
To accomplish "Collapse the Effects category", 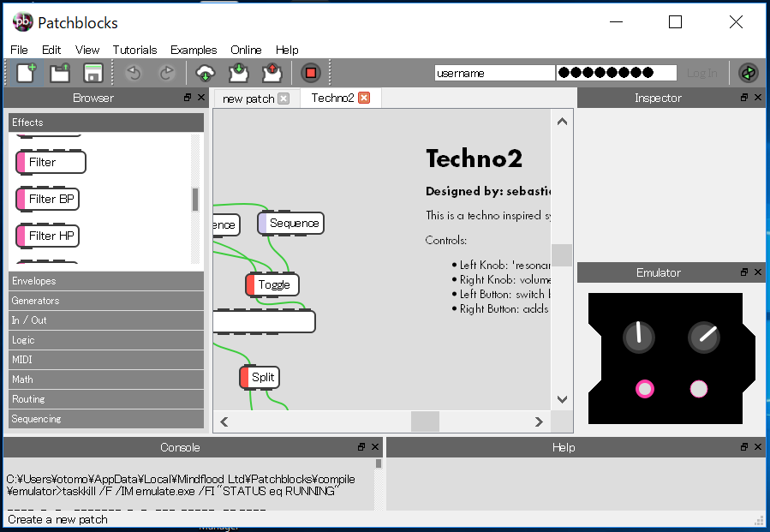I will (x=106, y=123).
